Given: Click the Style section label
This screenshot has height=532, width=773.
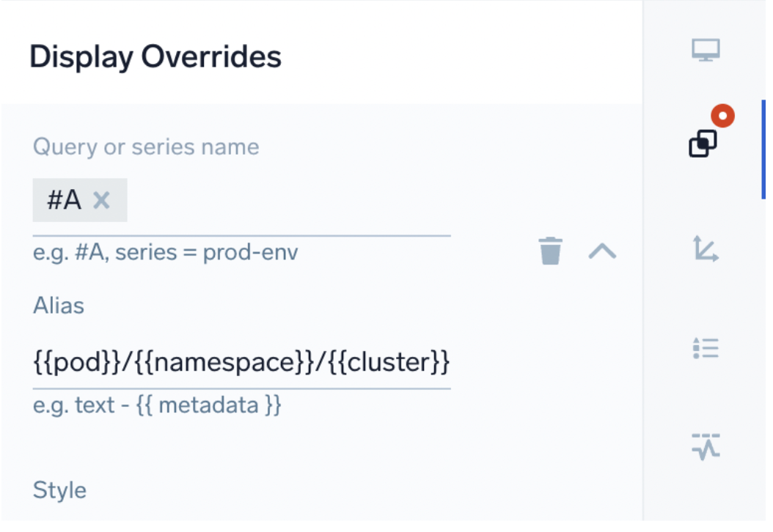Looking at the screenshot, I should [59, 490].
